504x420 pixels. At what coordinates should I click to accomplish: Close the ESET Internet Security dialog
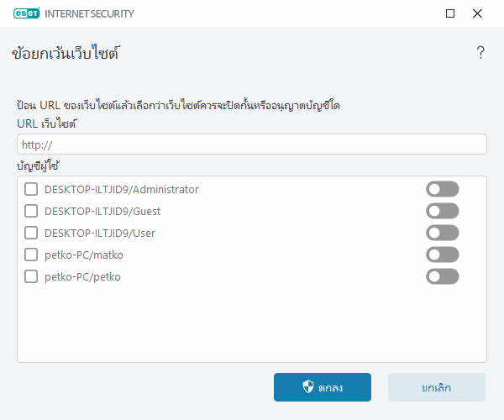click(477, 13)
